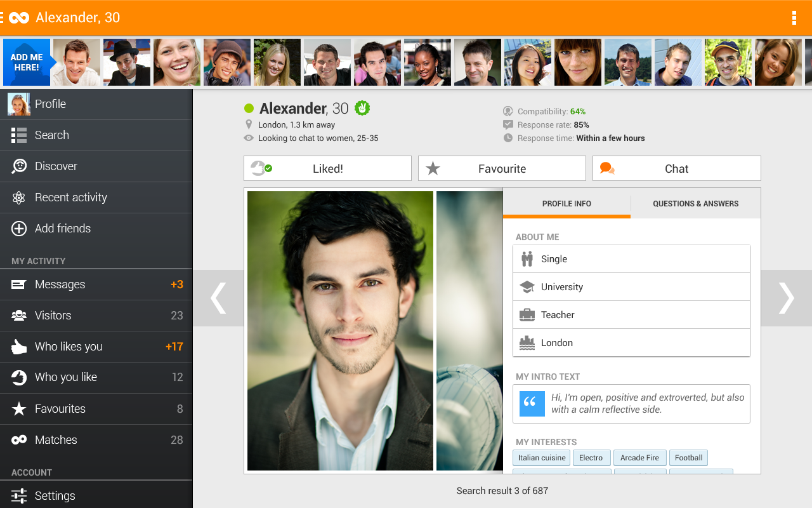Click the Discover face icon in sidebar

[x=19, y=166]
